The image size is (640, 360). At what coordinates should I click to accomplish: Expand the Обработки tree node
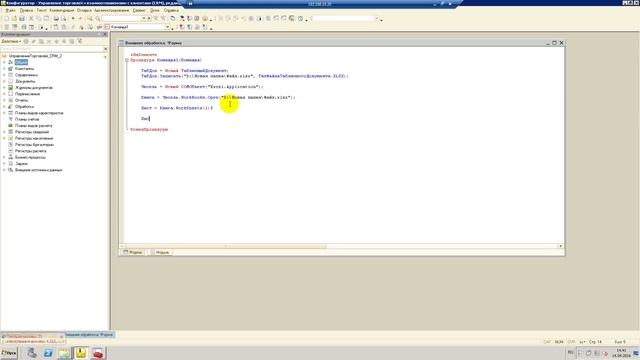4,107
